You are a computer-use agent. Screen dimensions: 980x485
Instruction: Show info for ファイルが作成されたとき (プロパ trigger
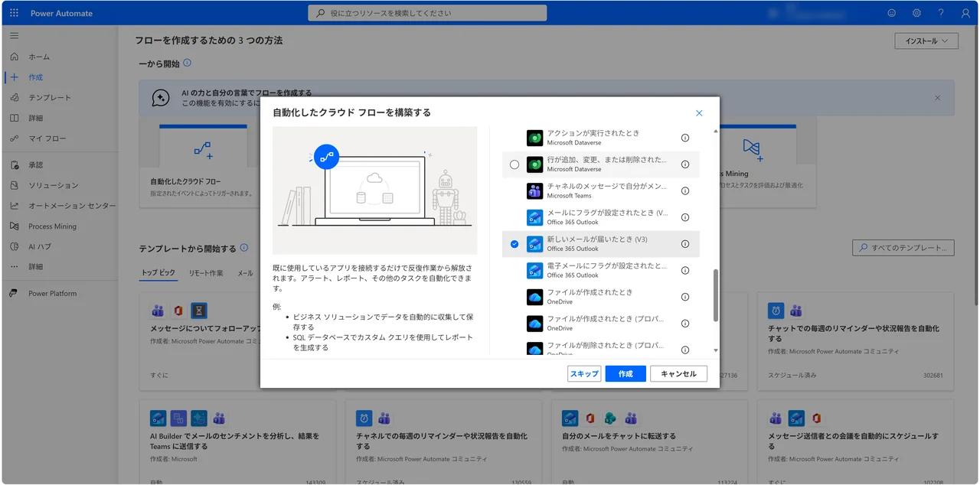(x=685, y=323)
